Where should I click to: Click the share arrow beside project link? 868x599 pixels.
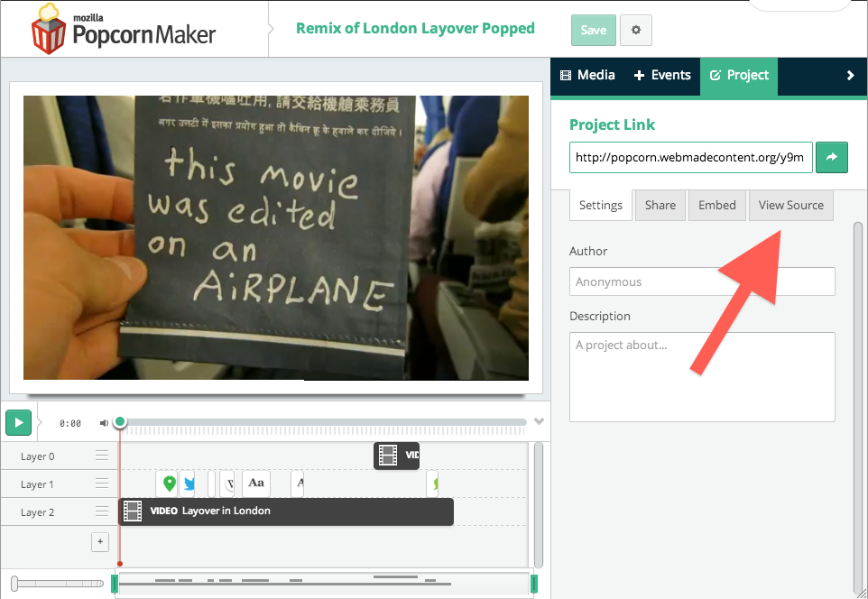pos(831,157)
